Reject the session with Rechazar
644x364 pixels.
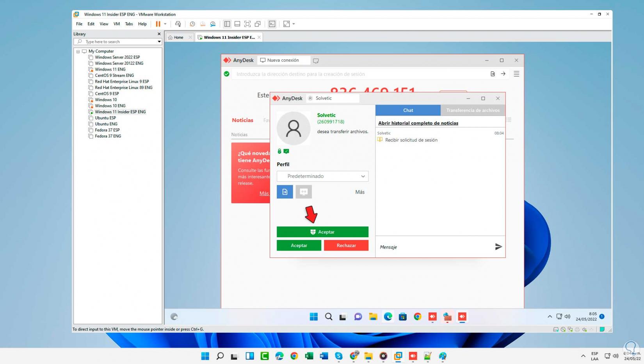[346, 245]
